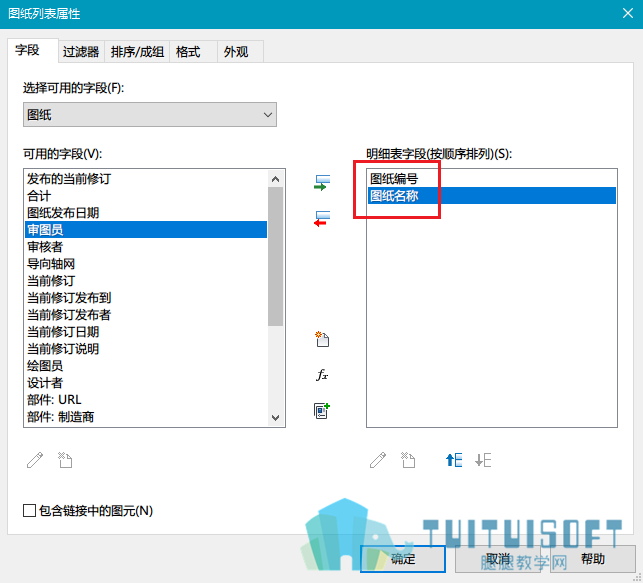Screen dimensions: 643x583
Task: Confirm with the 确定 button
Action: click(x=403, y=558)
